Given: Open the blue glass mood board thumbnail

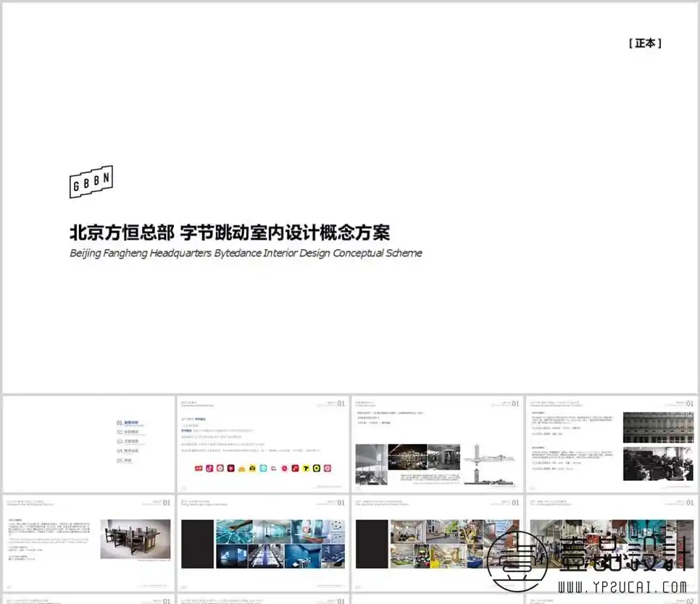Looking at the screenshot, I should (263, 543).
